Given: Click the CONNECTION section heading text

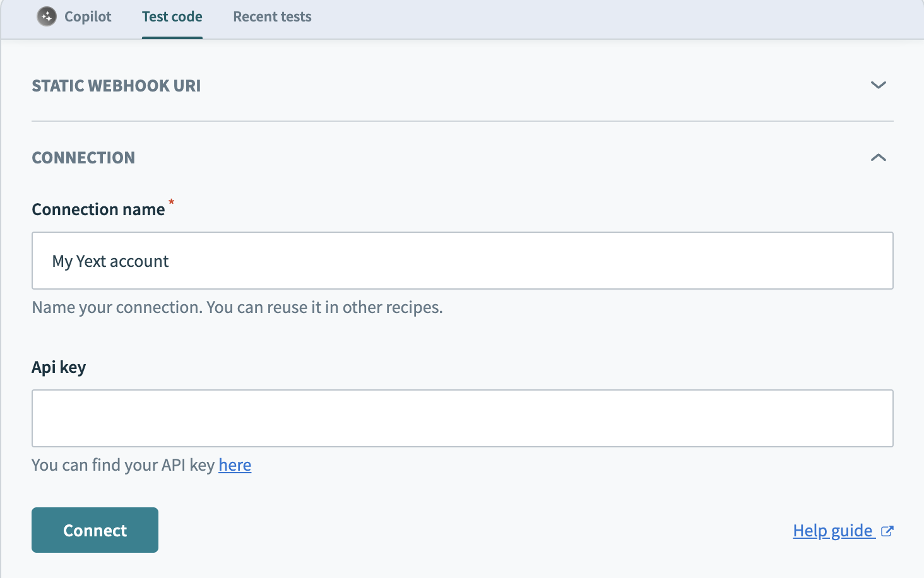Looking at the screenshot, I should [x=83, y=158].
